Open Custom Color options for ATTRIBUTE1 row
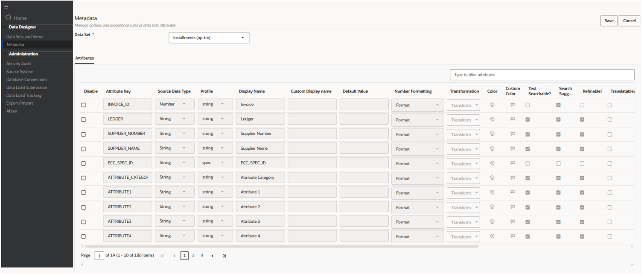644x274 pixels. point(512,192)
